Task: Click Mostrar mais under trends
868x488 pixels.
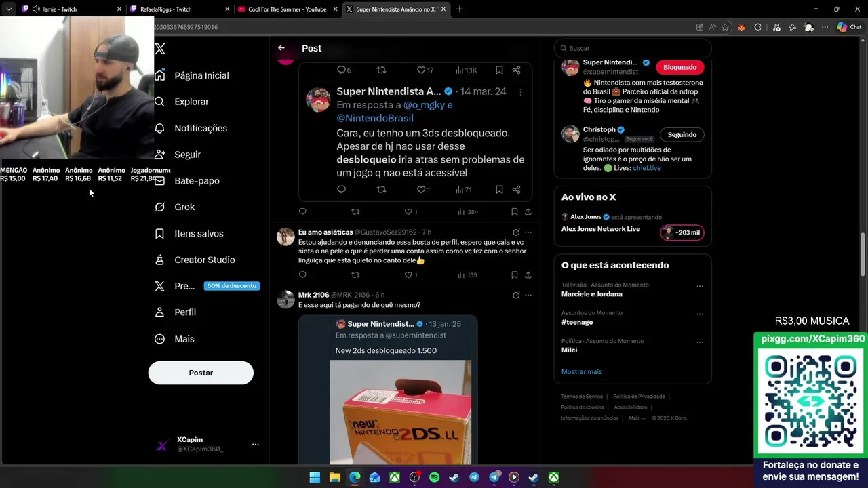Action: 582,371
